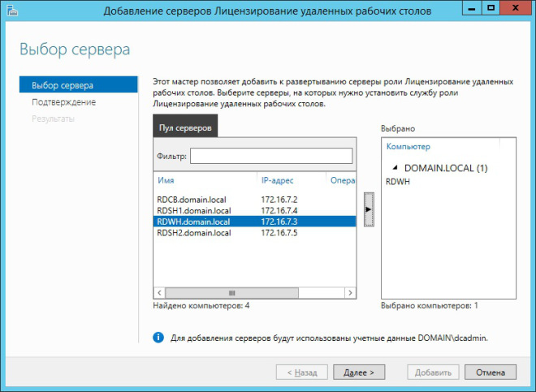The height and width of the screenshot is (392, 536).
Task: Click RDWH in the selected computers list
Action: pos(399,182)
